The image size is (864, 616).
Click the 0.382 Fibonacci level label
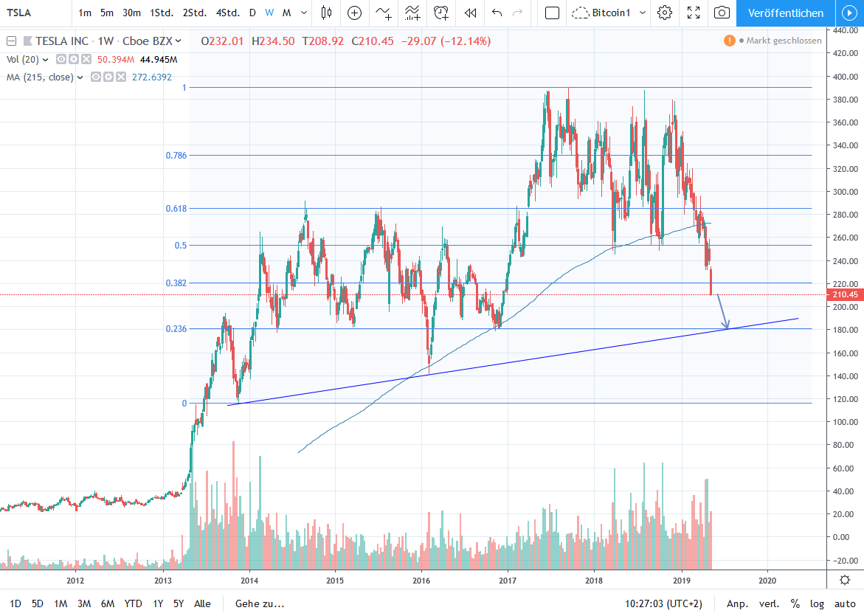[176, 283]
